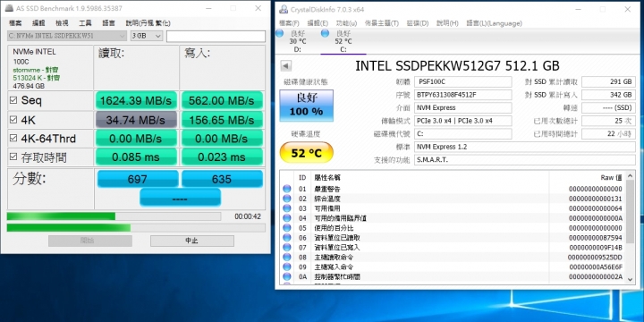Click the status orb for attribute 09 主機寫入命令
Viewport: 644px width, 322px height.
[x=287, y=267]
